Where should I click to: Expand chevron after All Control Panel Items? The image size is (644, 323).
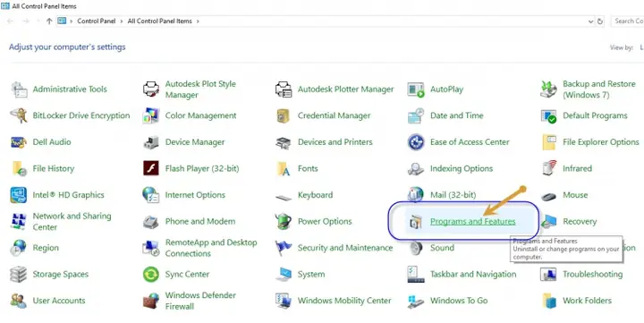[198, 21]
